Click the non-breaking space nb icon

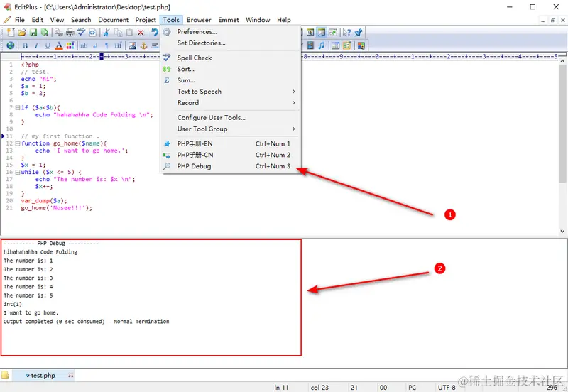(84, 45)
